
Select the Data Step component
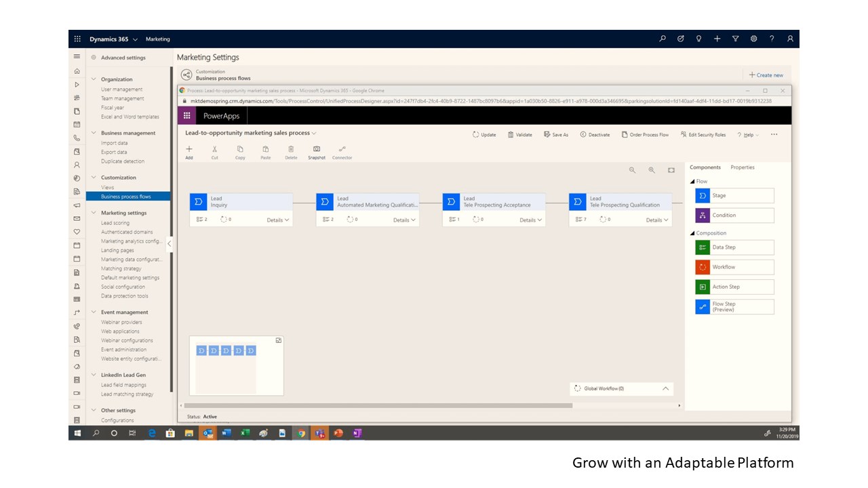[734, 247]
